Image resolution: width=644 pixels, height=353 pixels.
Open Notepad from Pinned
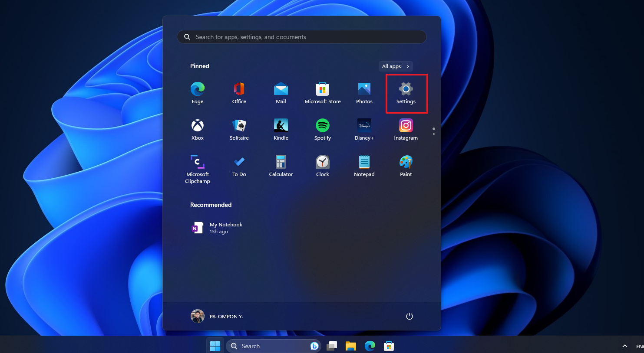[364, 166]
